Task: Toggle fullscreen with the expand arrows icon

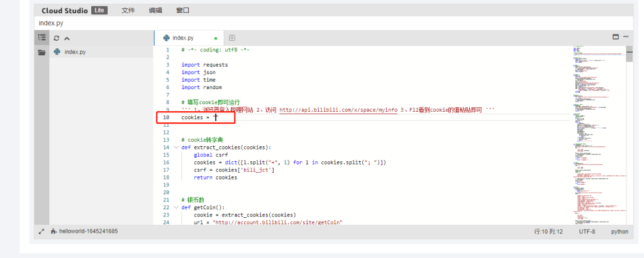Action: 41,232
